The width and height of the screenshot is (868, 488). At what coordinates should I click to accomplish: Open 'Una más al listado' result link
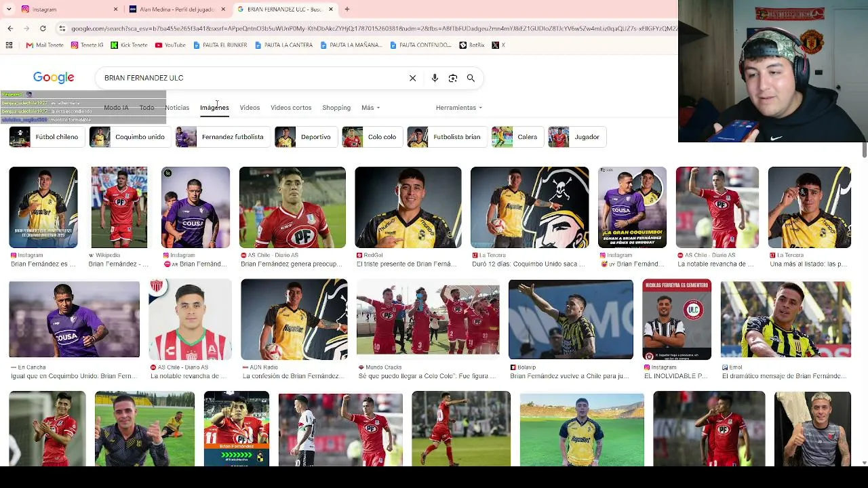pos(809,264)
